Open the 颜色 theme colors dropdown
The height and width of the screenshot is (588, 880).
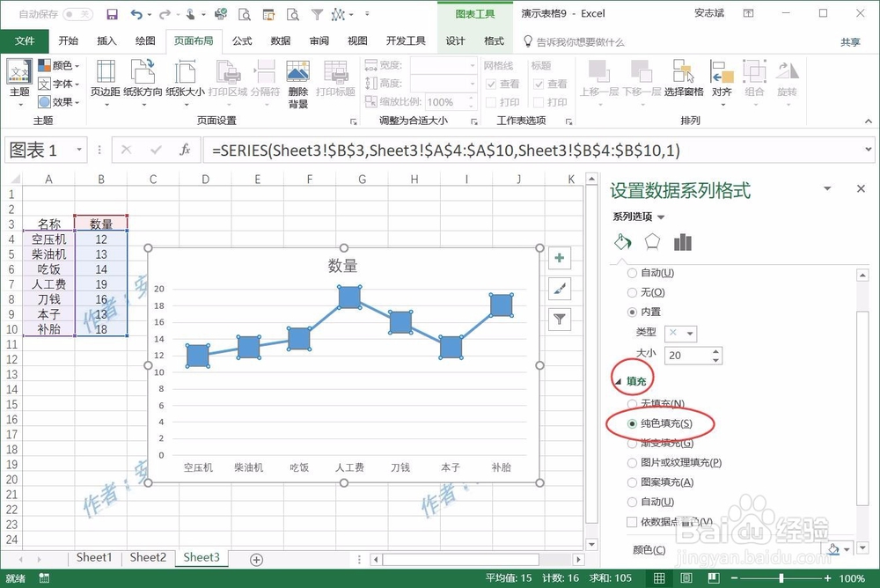point(834,548)
